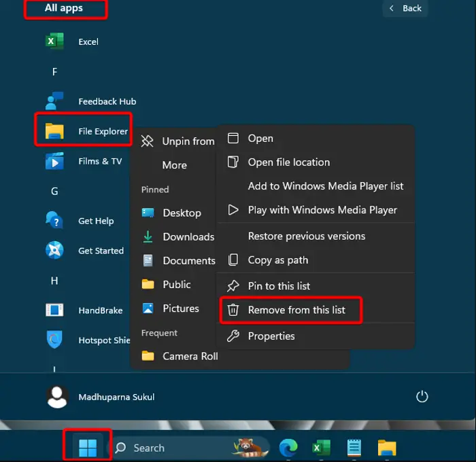476x462 pixels.
Task: Click the Windows Start button
Action: tap(88, 448)
